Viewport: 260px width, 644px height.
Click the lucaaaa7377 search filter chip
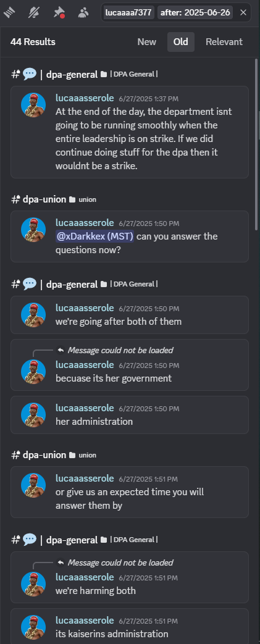pyautogui.click(x=128, y=13)
